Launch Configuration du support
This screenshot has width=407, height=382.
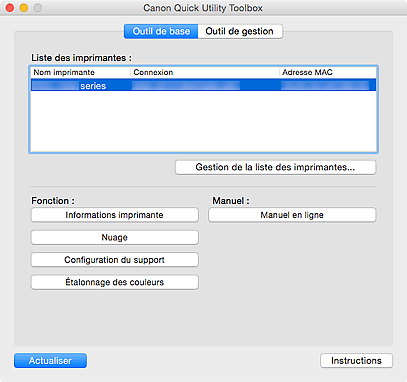pyautogui.click(x=114, y=260)
